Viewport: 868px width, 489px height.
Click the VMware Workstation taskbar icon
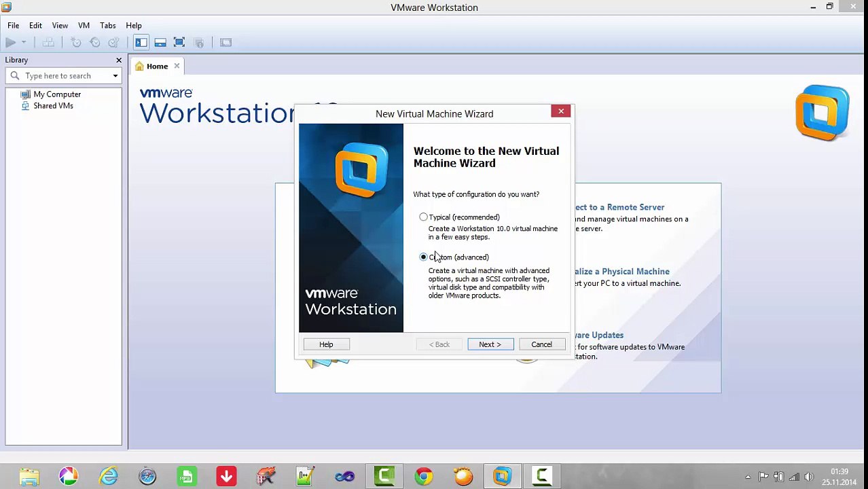pos(502,476)
